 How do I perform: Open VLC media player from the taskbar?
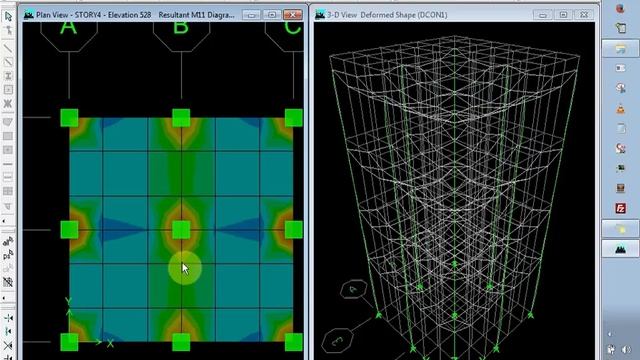point(620,109)
